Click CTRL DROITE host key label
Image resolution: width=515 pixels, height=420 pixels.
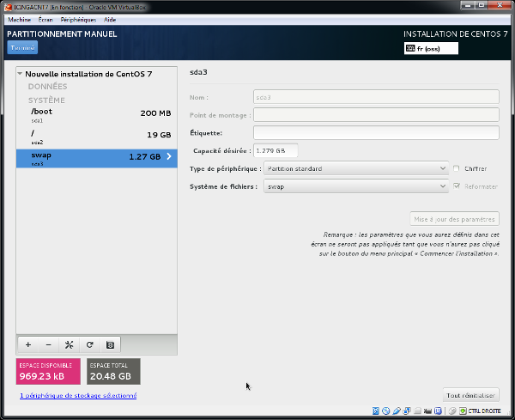pos(484,411)
